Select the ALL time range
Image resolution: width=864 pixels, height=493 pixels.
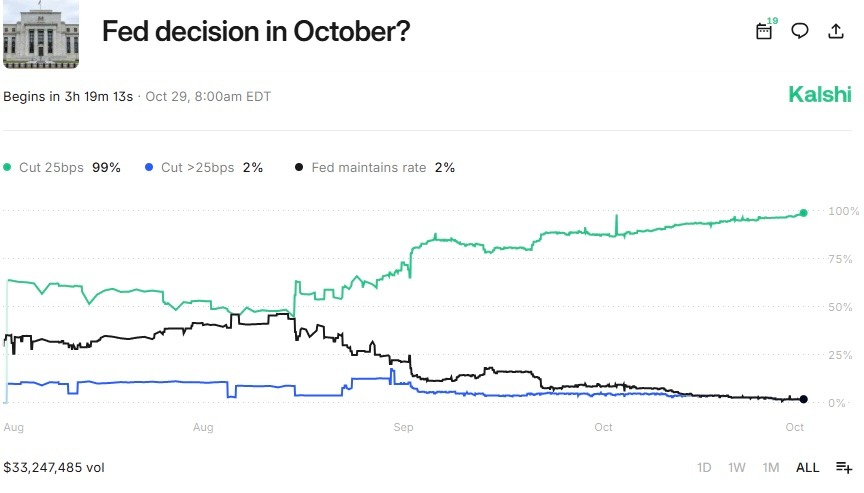[807, 467]
